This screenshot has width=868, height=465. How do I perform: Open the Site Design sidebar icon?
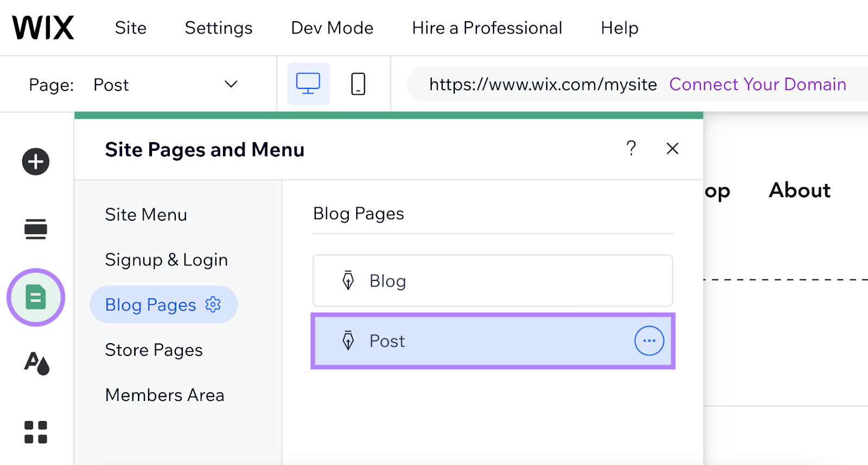coord(36,363)
